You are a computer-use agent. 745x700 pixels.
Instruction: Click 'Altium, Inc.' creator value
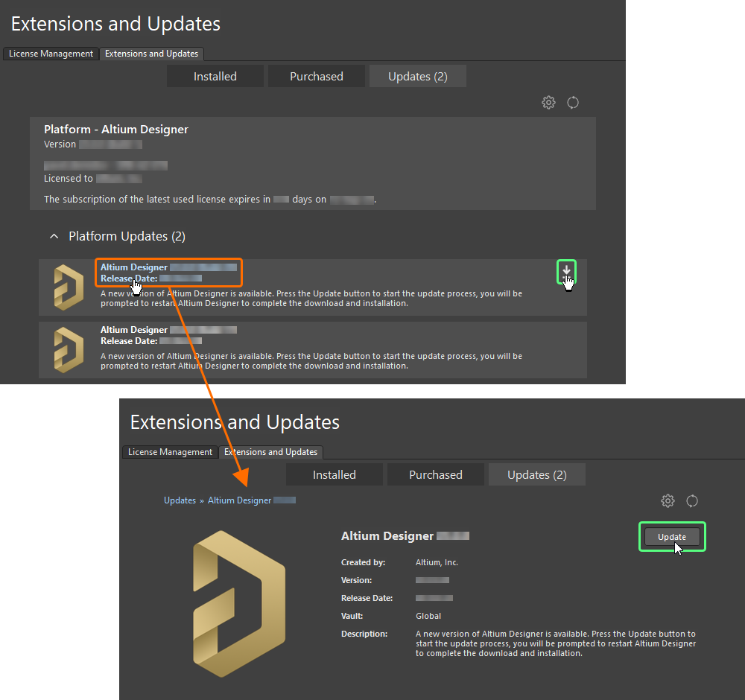[x=437, y=562]
